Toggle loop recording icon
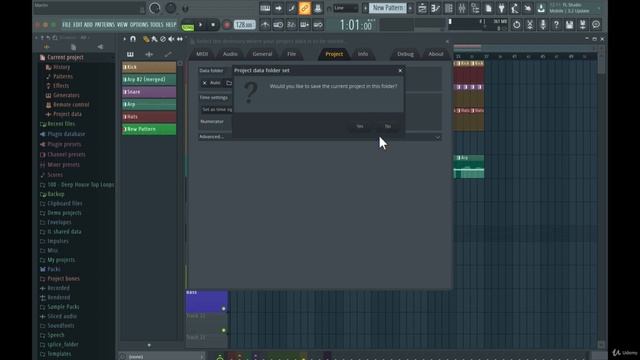 point(318,25)
